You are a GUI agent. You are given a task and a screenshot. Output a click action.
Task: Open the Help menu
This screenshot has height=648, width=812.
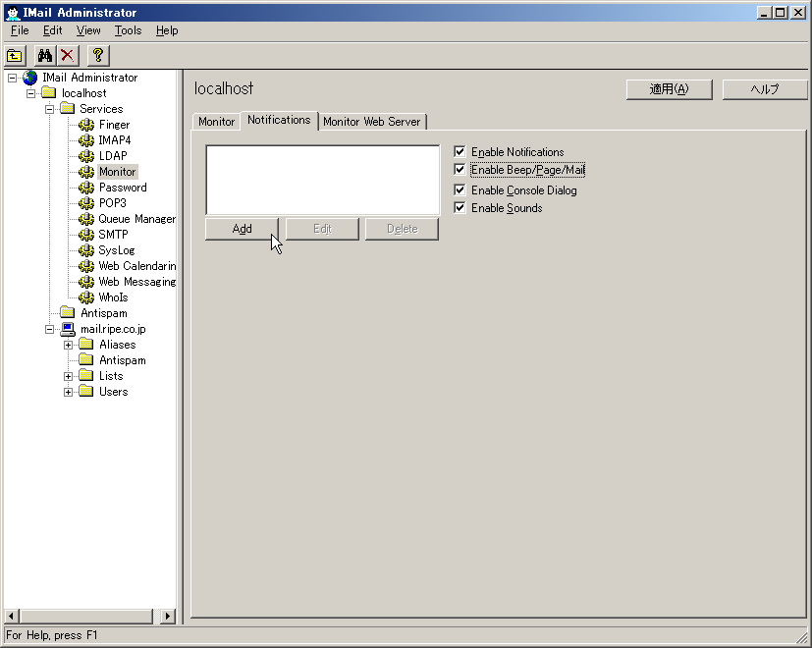[167, 30]
